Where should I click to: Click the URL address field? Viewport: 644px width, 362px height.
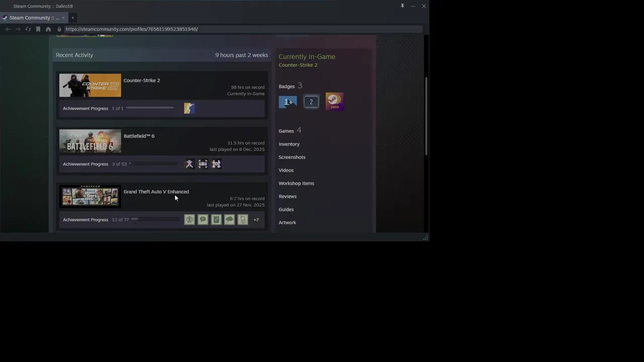coord(243,29)
